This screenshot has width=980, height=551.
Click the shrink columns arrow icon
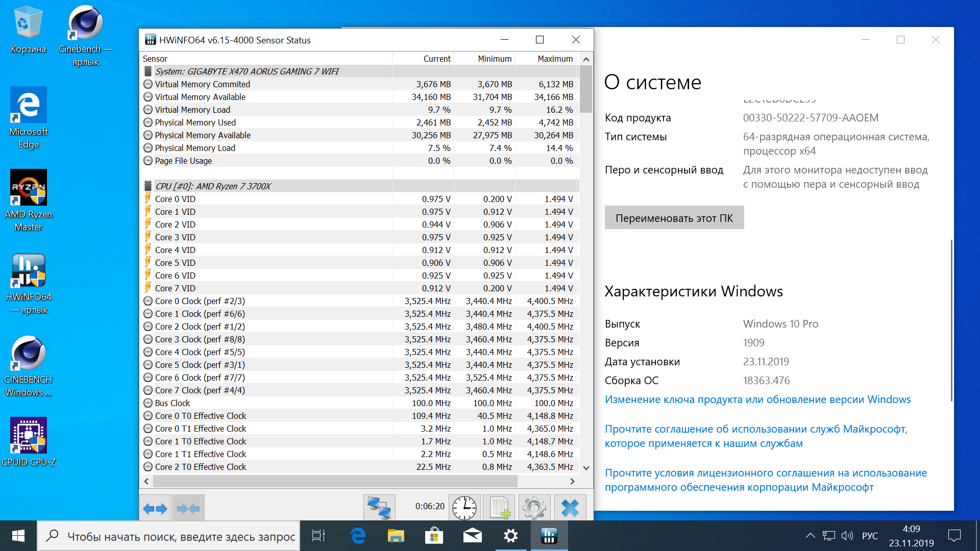[x=188, y=508]
